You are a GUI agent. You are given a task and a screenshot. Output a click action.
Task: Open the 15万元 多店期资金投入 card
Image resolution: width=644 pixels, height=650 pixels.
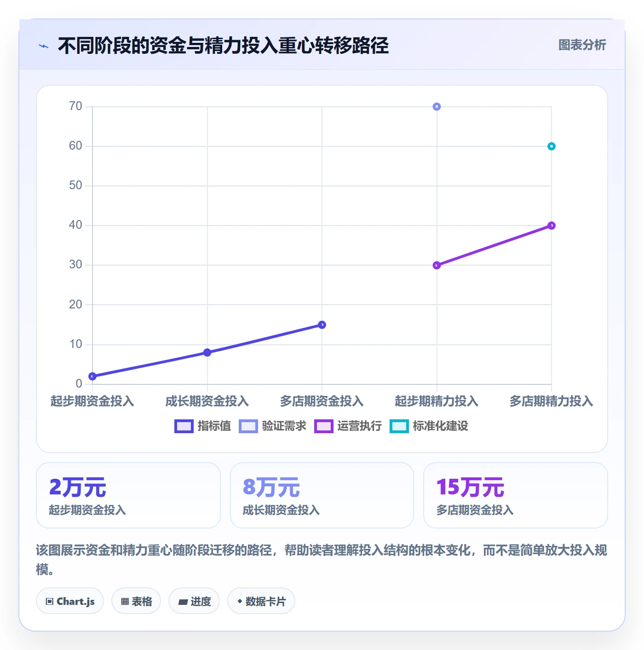pos(516,495)
